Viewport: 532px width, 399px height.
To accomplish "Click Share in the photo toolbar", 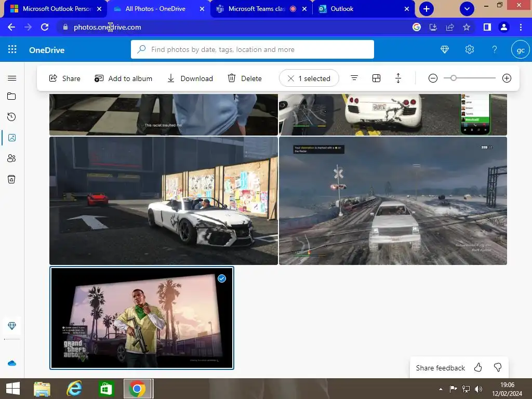I will 65,78.
